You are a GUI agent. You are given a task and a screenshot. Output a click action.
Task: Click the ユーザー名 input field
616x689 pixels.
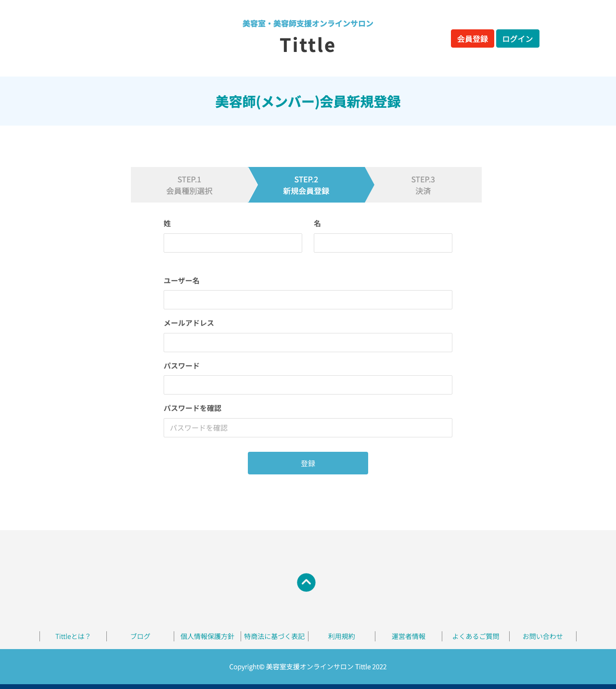(x=308, y=299)
